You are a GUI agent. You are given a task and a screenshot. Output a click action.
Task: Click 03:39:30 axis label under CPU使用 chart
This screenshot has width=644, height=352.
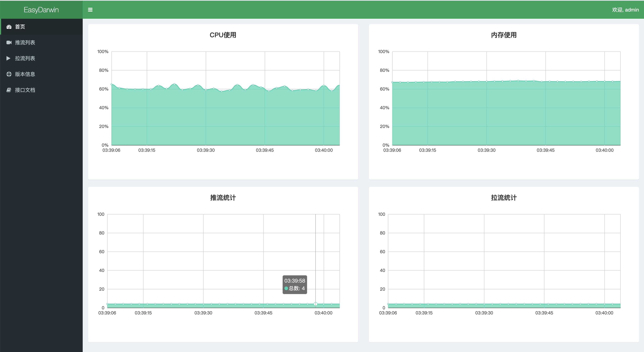206,150
